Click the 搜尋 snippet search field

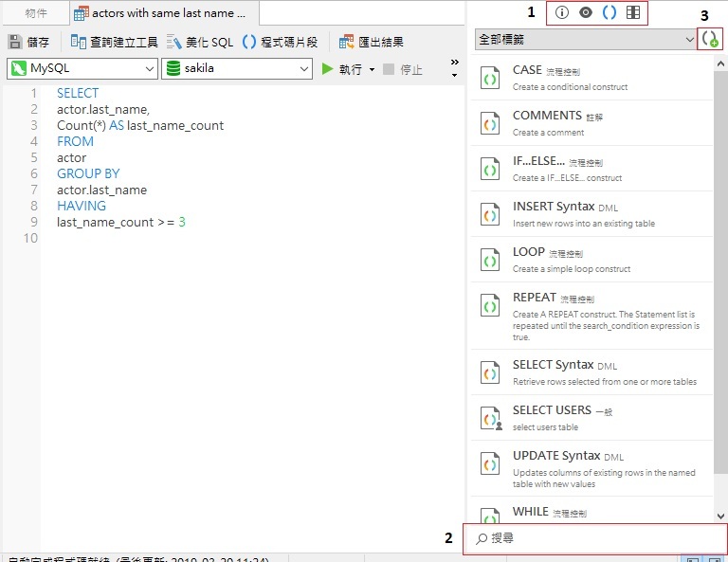tap(597, 538)
